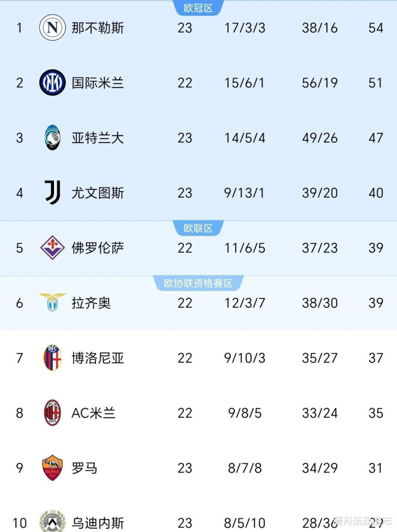
Task: Select the 欧协联资格赛区 zone label
Action: point(198,283)
